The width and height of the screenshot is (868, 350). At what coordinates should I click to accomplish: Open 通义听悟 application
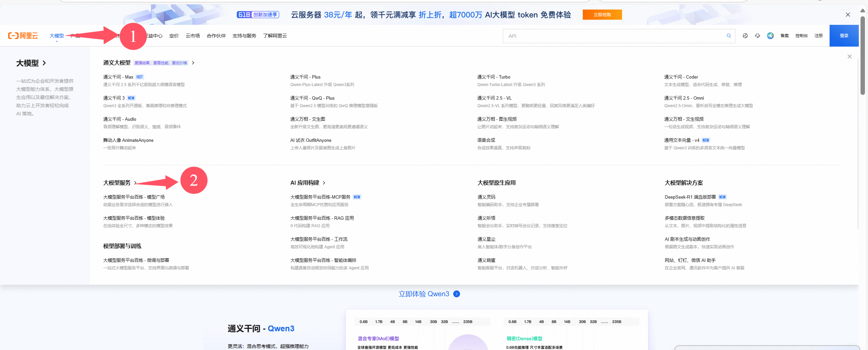[x=487, y=218]
